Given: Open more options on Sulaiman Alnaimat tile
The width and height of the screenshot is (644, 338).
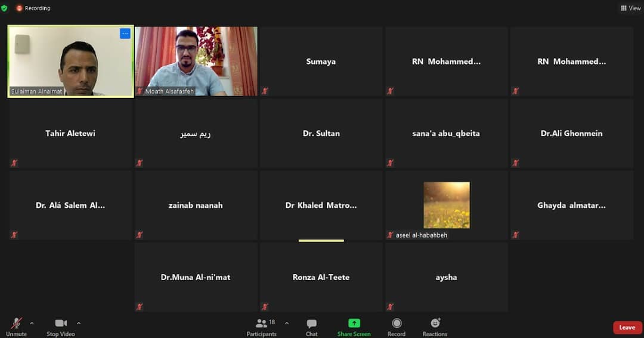Looking at the screenshot, I should coord(125,33).
